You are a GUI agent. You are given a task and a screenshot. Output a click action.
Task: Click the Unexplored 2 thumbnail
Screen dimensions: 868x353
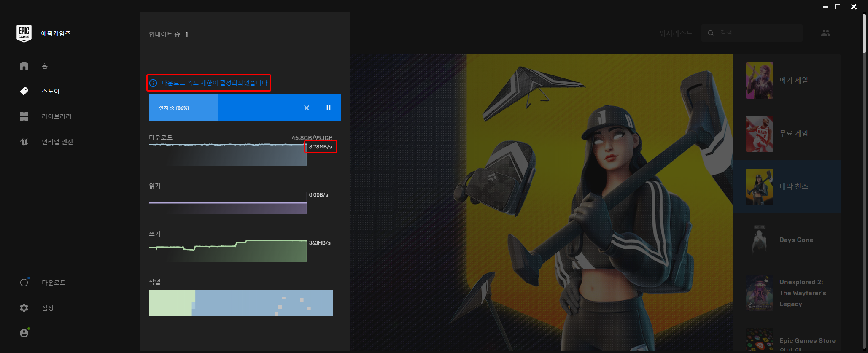760,293
